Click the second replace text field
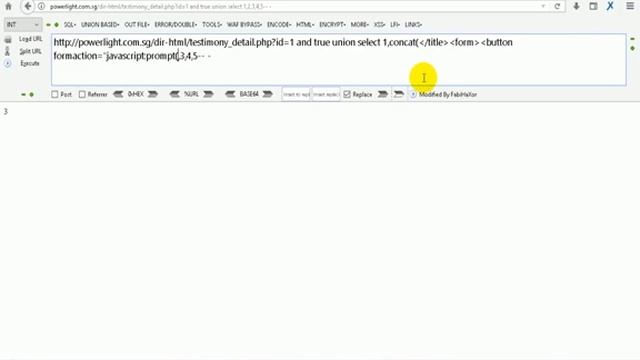 click(326, 94)
